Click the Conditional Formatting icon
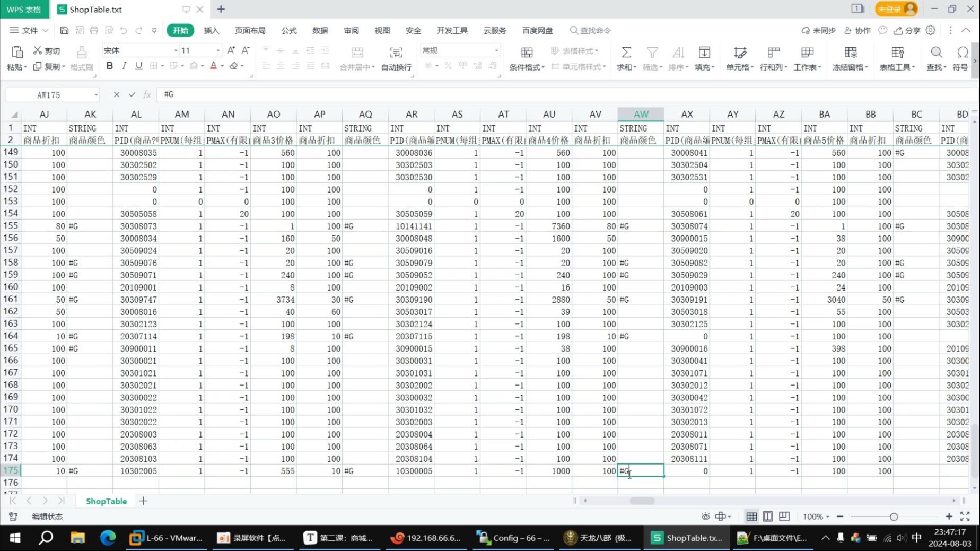980x551 pixels. coord(527,52)
